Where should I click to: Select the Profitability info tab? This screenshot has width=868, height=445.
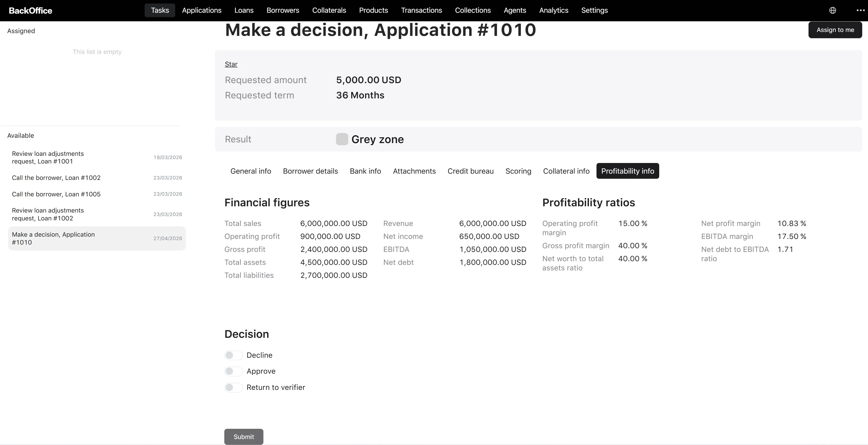(628, 171)
